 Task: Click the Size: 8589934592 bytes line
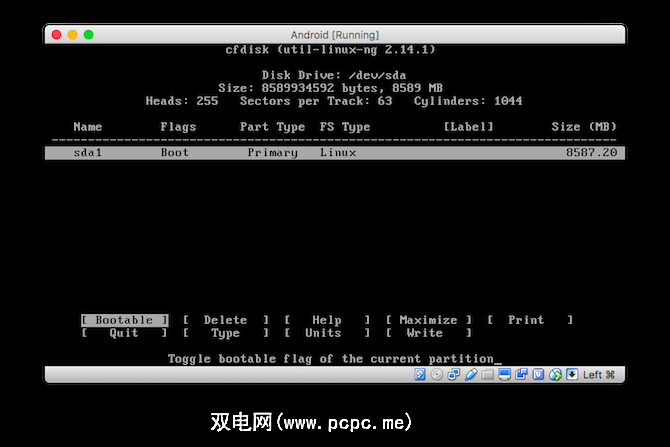(330, 88)
